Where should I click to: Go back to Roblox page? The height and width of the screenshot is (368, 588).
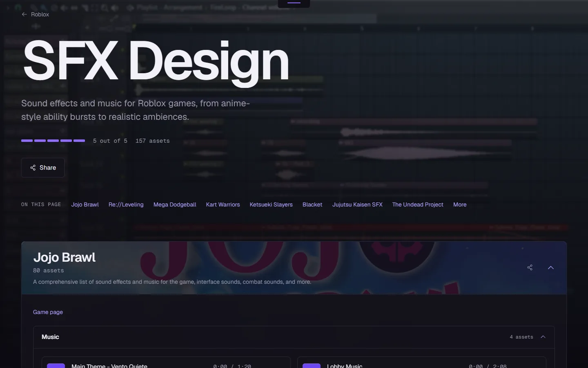click(35, 14)
